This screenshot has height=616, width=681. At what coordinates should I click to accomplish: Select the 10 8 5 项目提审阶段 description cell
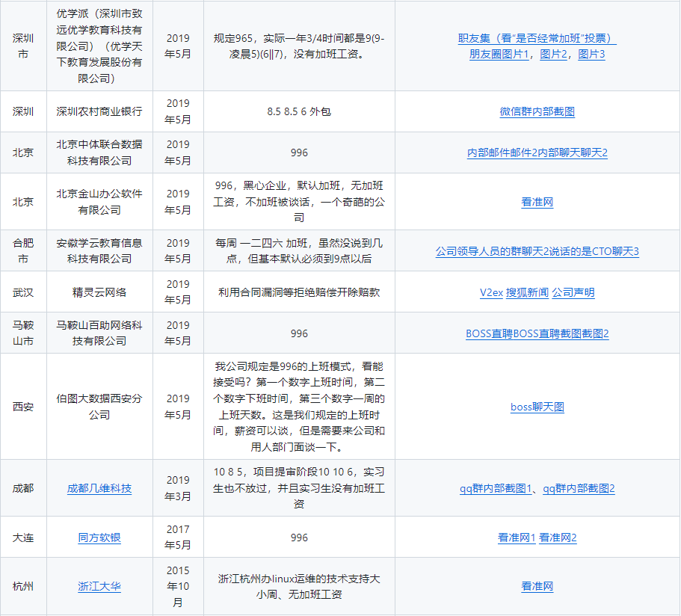point(299,488)
